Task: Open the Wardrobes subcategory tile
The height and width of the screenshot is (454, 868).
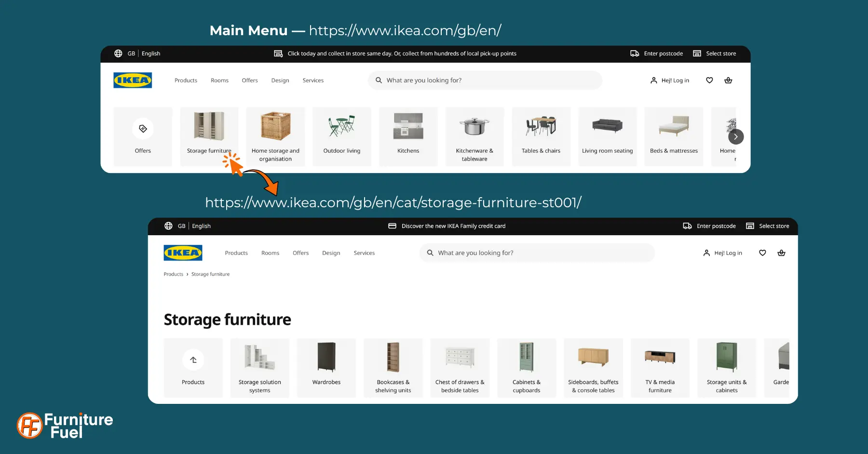Action: point(326,368)
